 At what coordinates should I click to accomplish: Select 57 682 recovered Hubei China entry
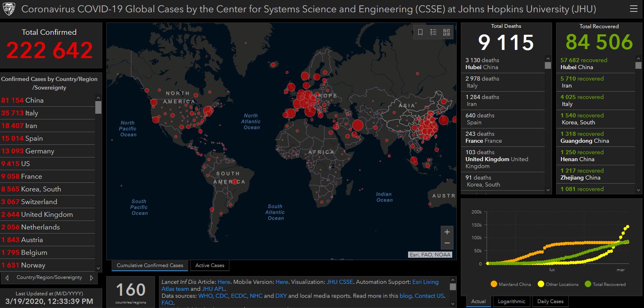click(x=596, y=64)
